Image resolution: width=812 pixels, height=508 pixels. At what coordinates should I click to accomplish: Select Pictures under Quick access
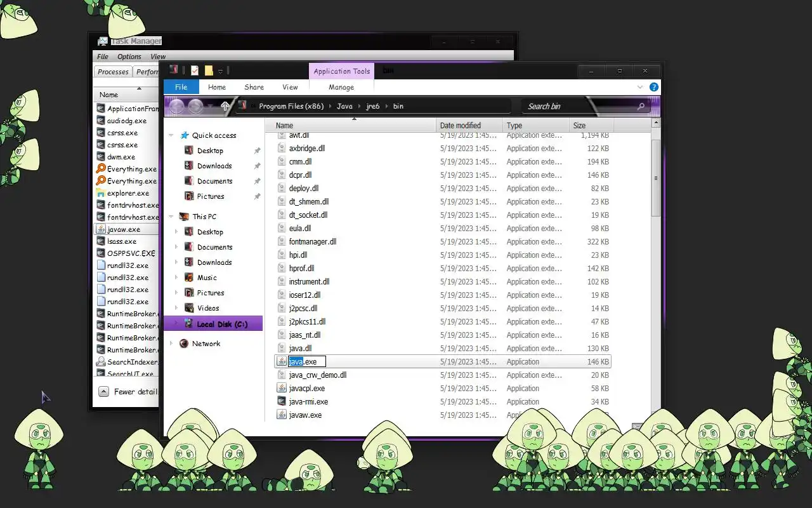coord(211,196)
